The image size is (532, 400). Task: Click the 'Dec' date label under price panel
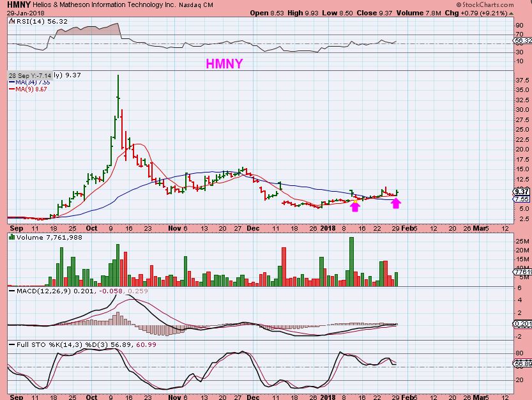tap(253, 228)
